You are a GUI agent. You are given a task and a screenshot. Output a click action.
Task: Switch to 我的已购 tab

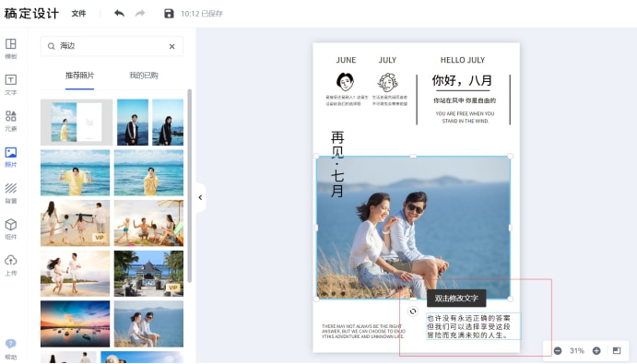144,76
